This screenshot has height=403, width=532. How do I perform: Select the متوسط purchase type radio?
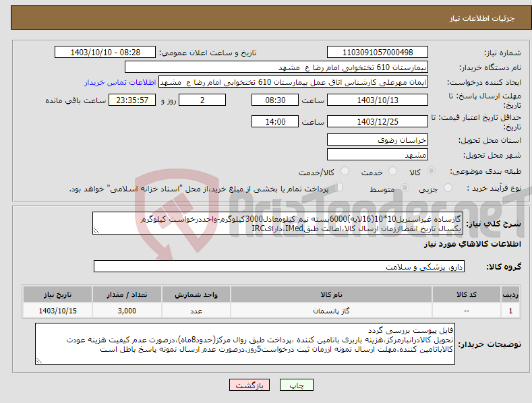click(x=405, y=187)
